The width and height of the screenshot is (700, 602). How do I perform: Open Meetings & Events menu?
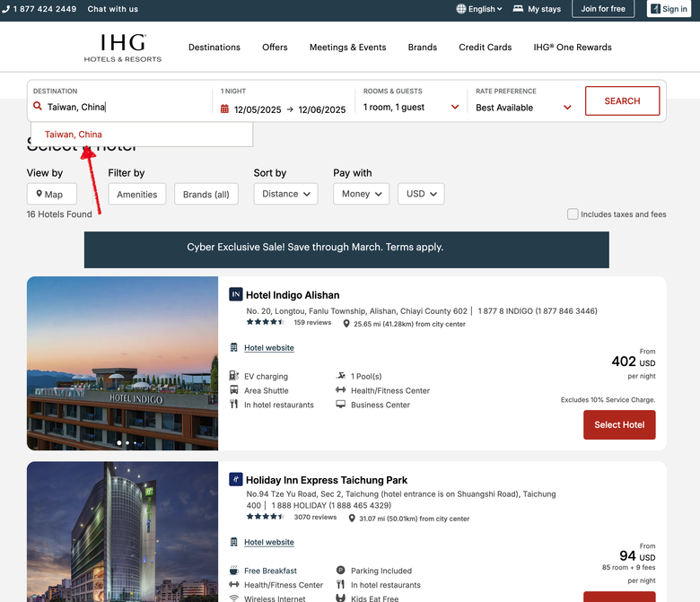click(348, 48)
